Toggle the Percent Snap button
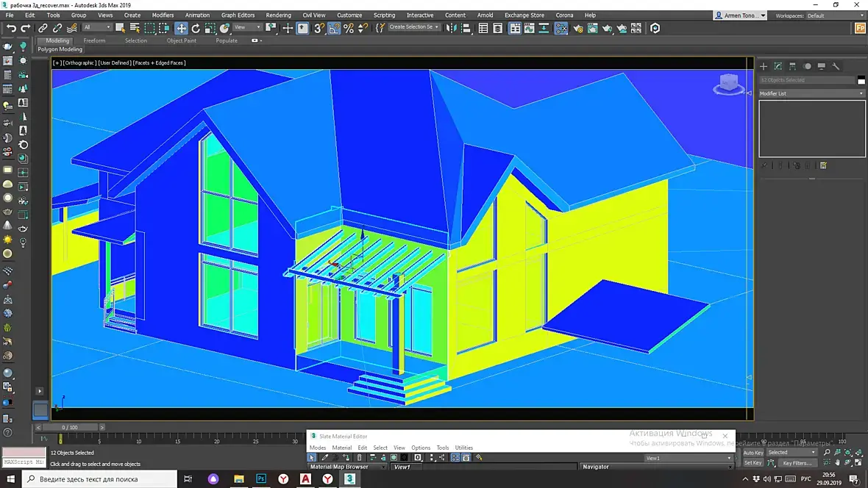 349,28
